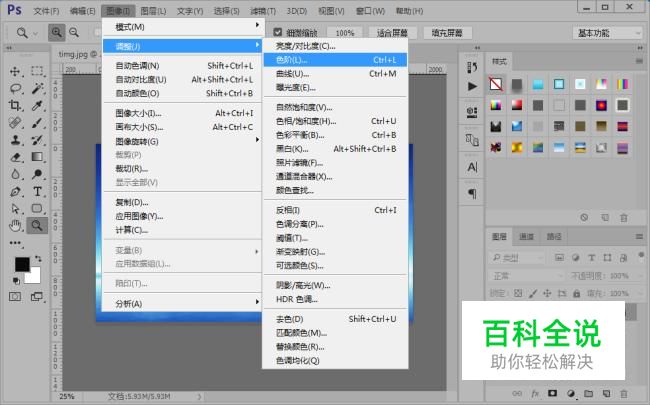Click the foreground color swatch
The height and width of the screenshot is (405, 650).
[x=22, y=264]
